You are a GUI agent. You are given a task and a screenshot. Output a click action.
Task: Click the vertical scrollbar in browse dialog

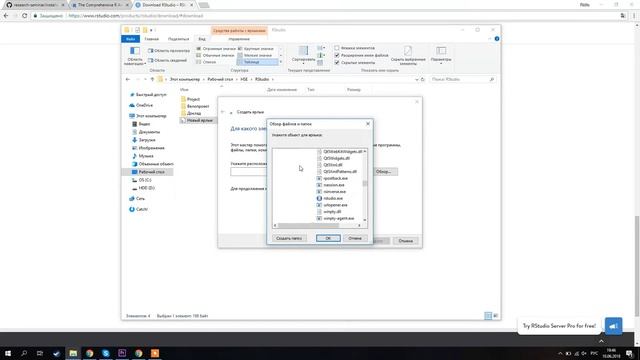[x=364, y=185]
